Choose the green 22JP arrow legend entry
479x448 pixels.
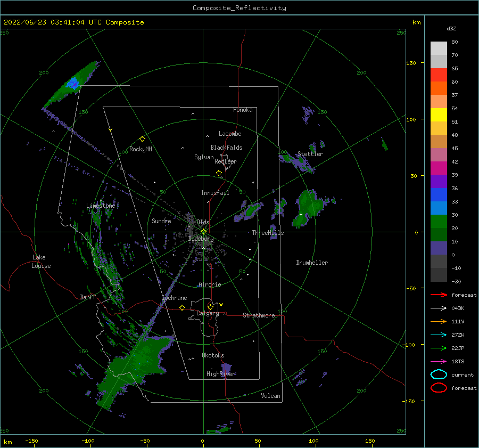(439, 348)
